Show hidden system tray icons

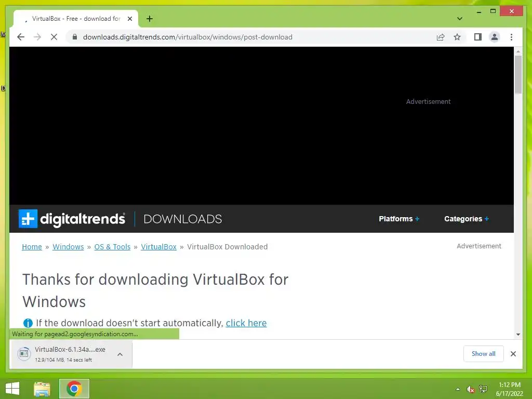(458, 389)
